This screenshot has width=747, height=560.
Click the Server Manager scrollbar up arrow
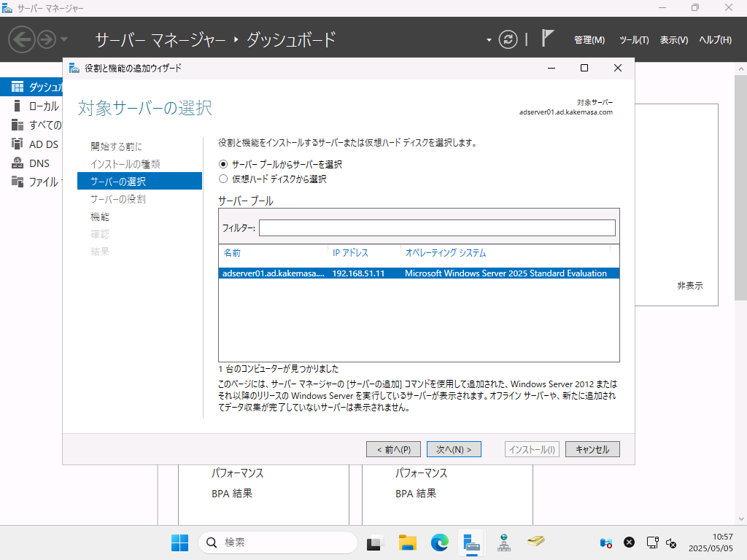tap(741, 69)
